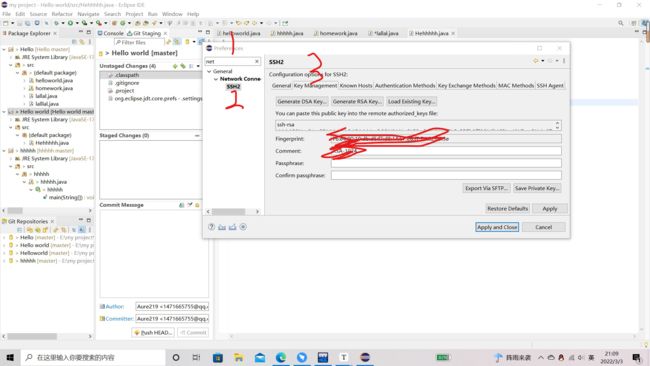
Task: Switch to Known Hosts tab
Action: 356,85
